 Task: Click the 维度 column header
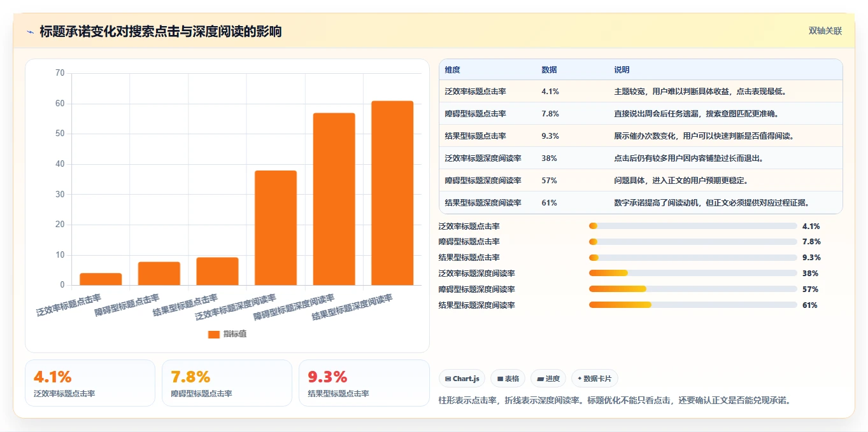tap(453, 70)
